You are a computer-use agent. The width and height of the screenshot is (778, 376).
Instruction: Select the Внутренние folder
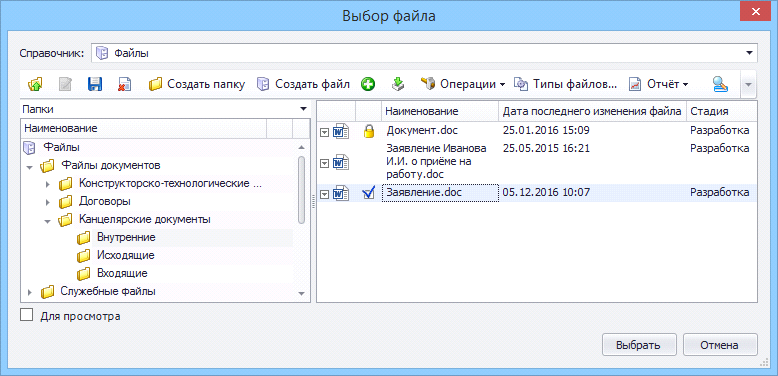[x=126, y=238]
